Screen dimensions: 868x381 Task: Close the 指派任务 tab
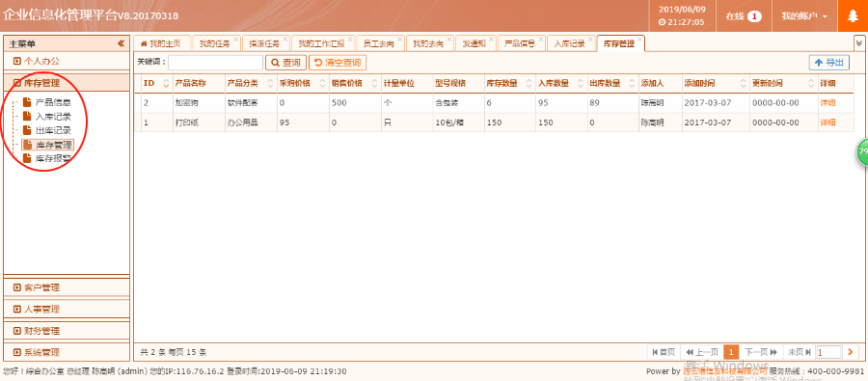tap(285, 40)
